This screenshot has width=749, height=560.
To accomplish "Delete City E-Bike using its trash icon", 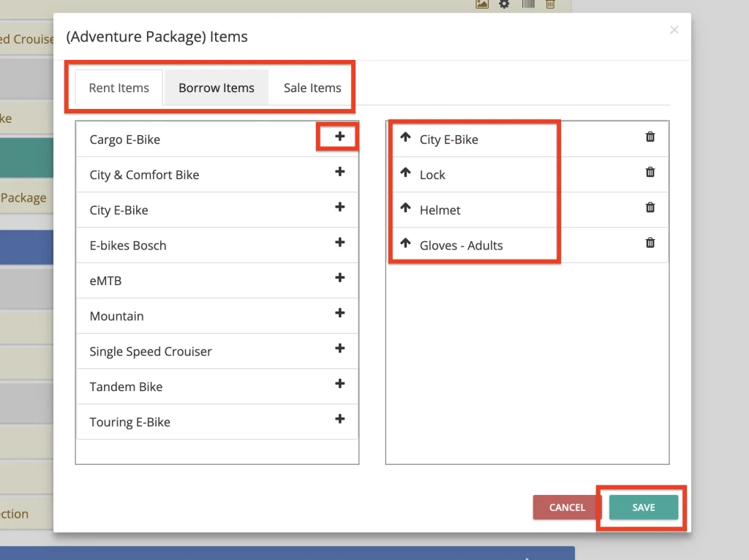I will coord(650,137).
